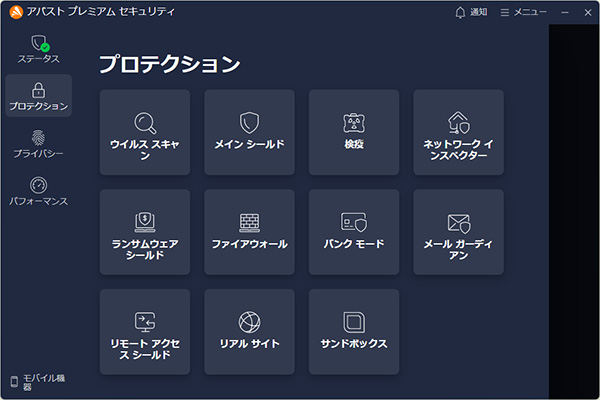Open the ウイルス スキャン tile
This screenshot has width=600, height=400.
click(x=145, y=132)
